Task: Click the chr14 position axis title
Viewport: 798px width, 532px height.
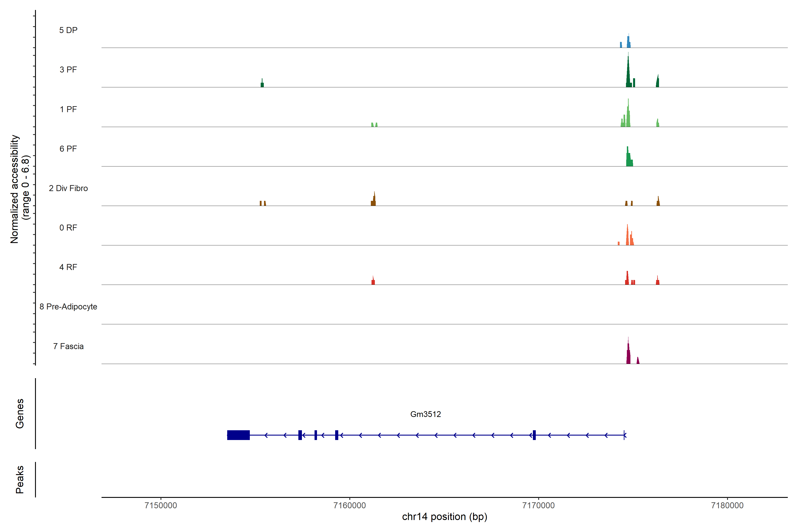Action: [x=444, y=517]
